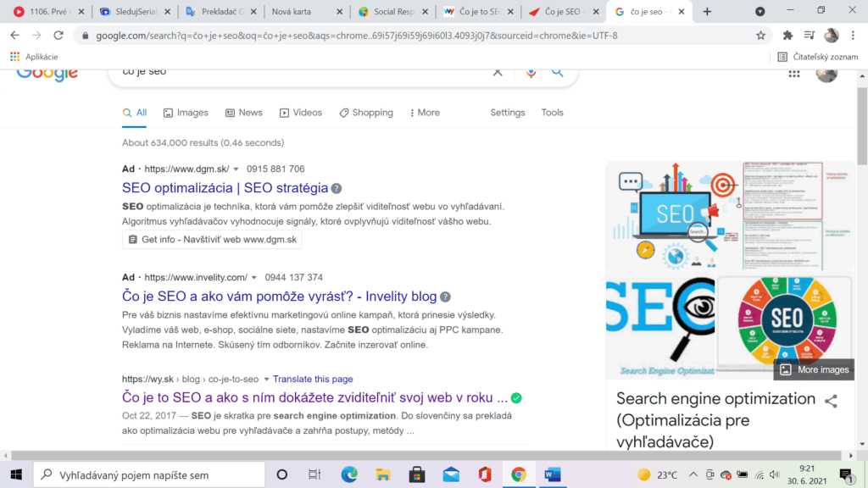Switch to the News results tab
Viewport: 868px width, 488px height.
tap(244, 113)
